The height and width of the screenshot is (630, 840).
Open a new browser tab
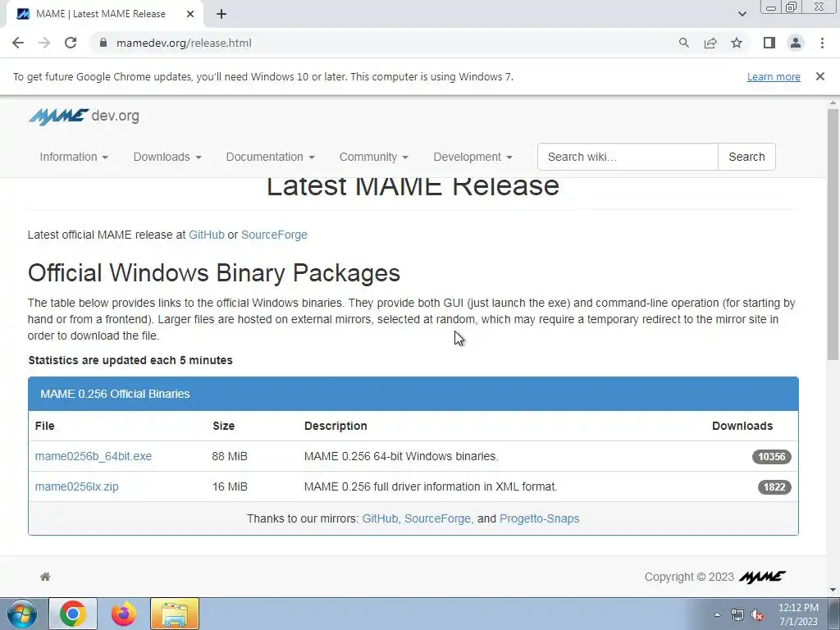point(221,14)
